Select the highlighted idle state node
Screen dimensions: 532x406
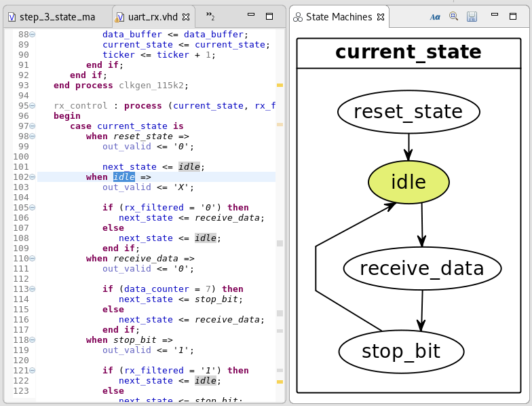point(408,182)
